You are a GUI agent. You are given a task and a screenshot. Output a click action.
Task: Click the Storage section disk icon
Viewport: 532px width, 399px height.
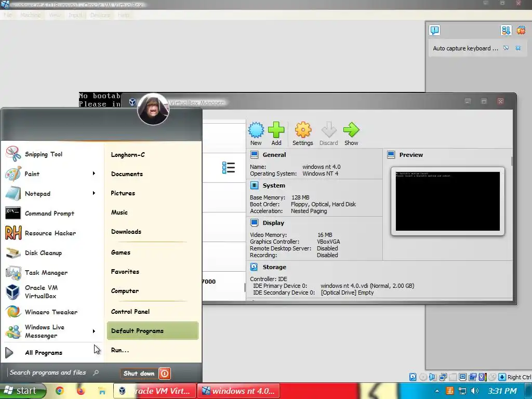click(x=254, y=267)
